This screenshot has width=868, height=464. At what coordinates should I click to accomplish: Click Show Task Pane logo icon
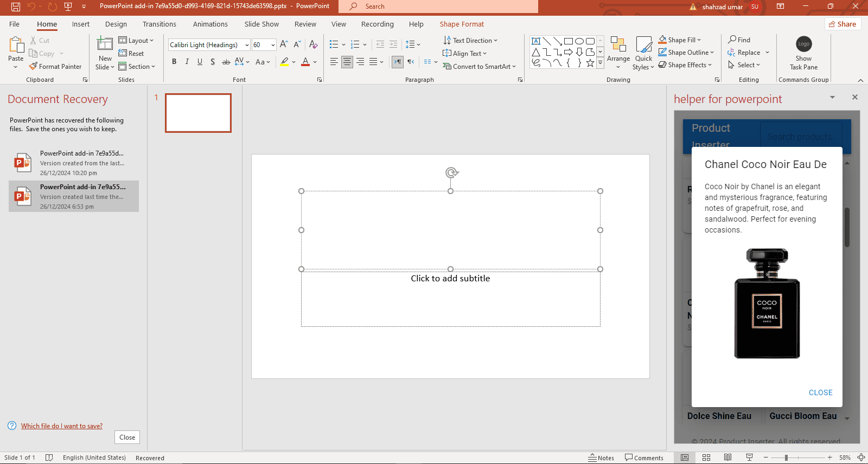click(x=803, y=44)
